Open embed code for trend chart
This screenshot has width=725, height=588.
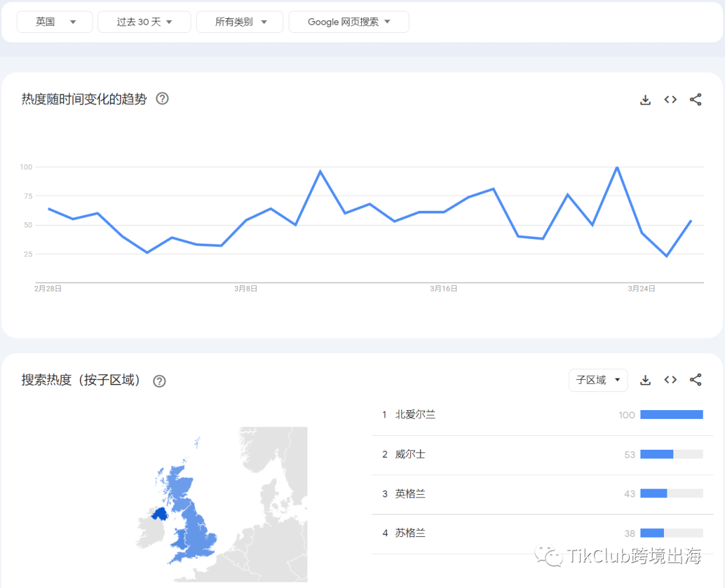tap(671, 99)
